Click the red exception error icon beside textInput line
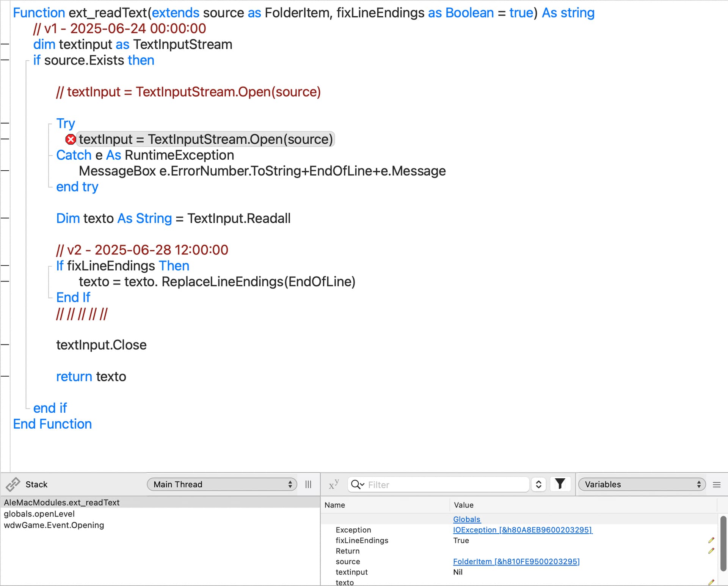The width and height of the screenshot is (728, 586). (x=71, y=140)
